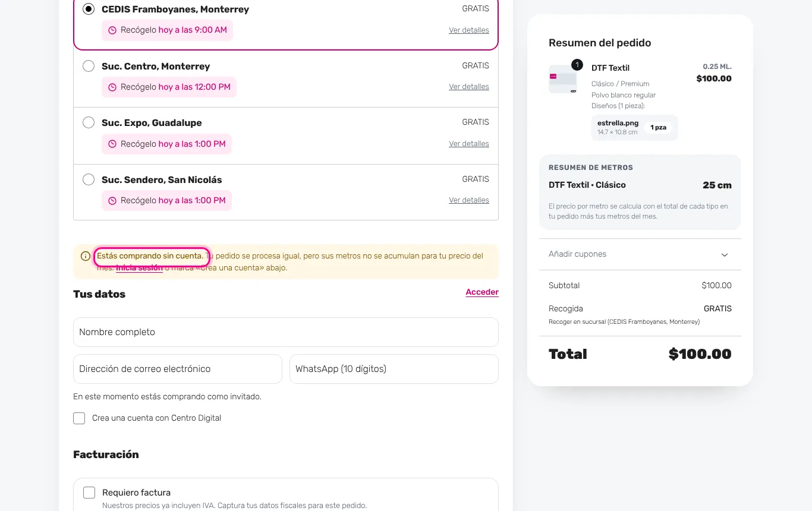The image size is (812, 511).
Task: Select CEDIS Framboyanes, Monterrey pickup option
Action: tap(89, 9)
